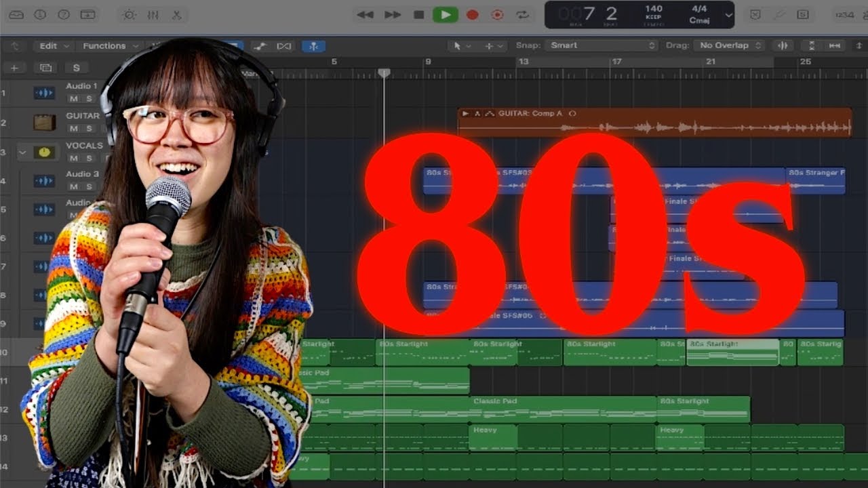Open the Inspector info icon

coord(40,14)
